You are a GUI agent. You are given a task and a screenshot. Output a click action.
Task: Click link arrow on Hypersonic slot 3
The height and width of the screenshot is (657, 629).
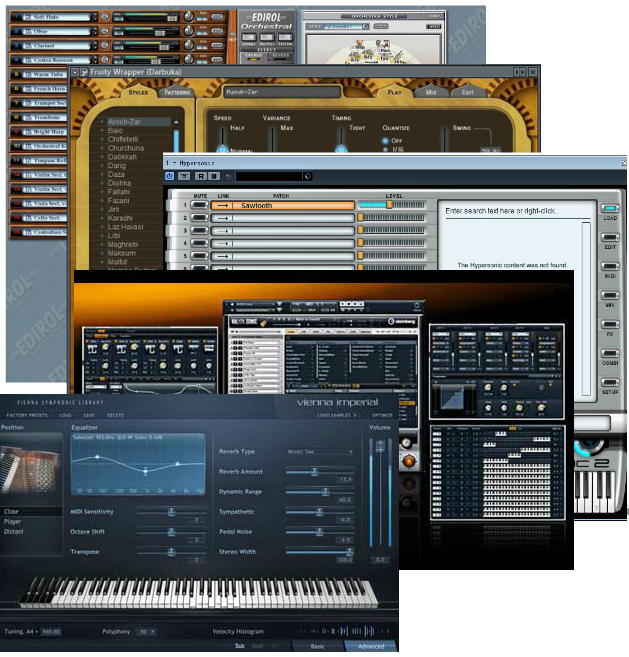click(x=223, y=231)
